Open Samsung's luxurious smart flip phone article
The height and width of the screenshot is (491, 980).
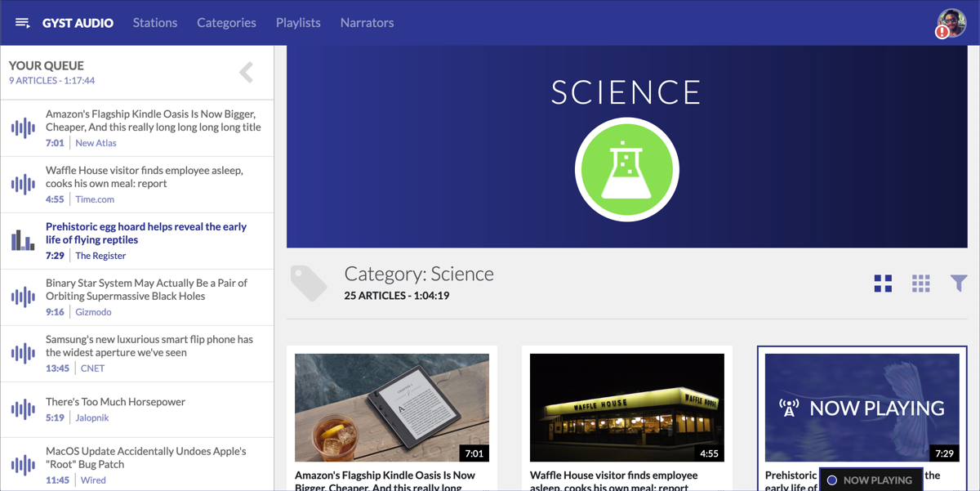(x=149, y=346)
